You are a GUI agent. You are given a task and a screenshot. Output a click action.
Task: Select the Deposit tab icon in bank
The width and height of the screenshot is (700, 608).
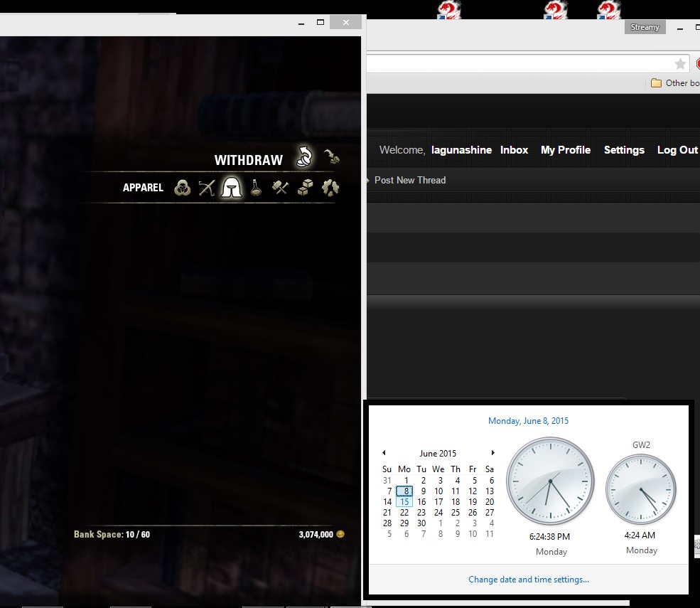point(331,156)
